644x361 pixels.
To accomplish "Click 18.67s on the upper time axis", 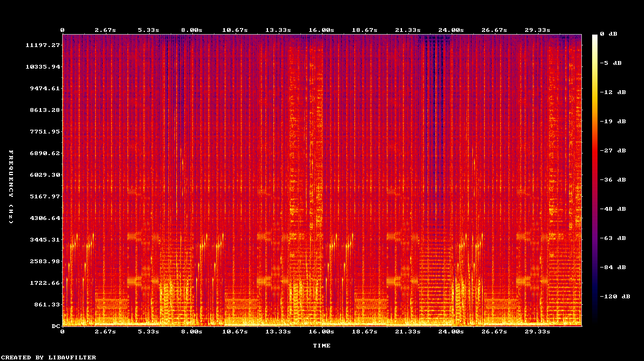I will click(364, 30).
